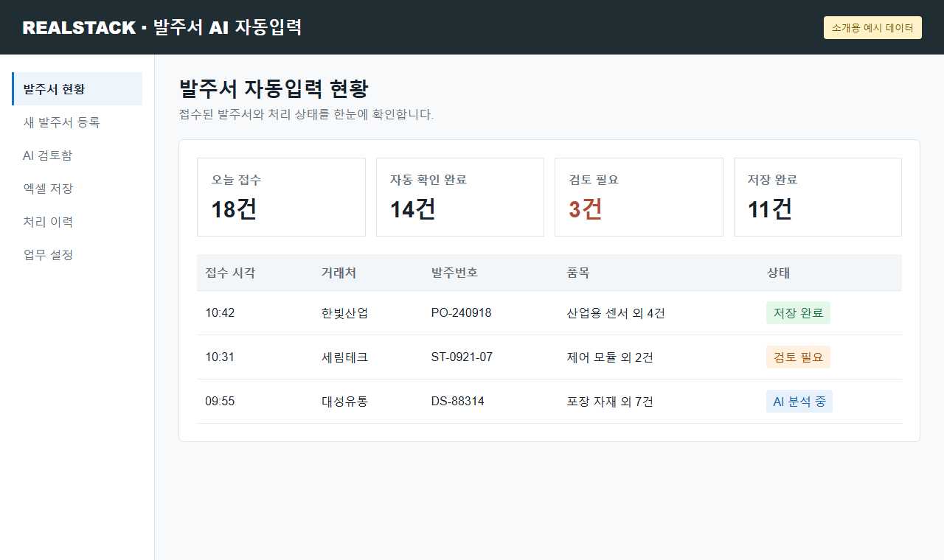Click the 발주서 자동입력 현황 page heading
This screenshot has height=560, width=944.
pyautogui.click(x=274, y=89)
